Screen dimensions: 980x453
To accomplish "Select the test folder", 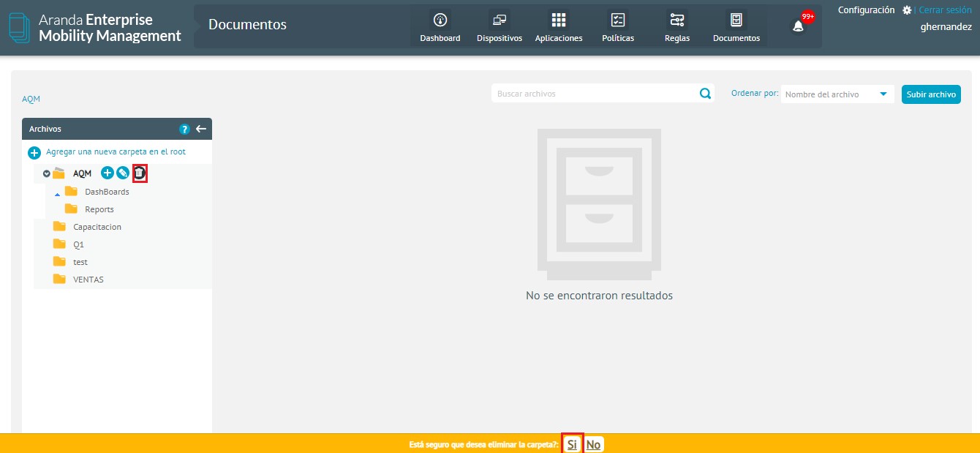I will pos(80,262).
